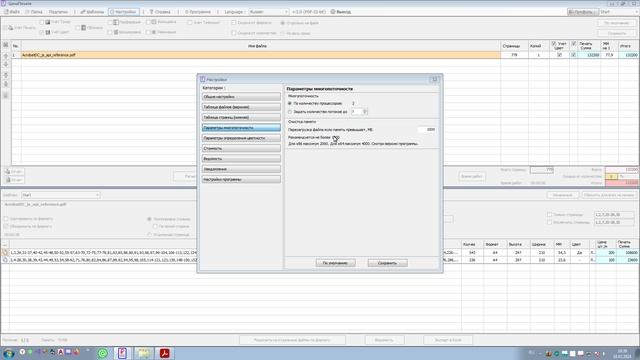
Task: Click the first page-group row icon
Action: 5,253
